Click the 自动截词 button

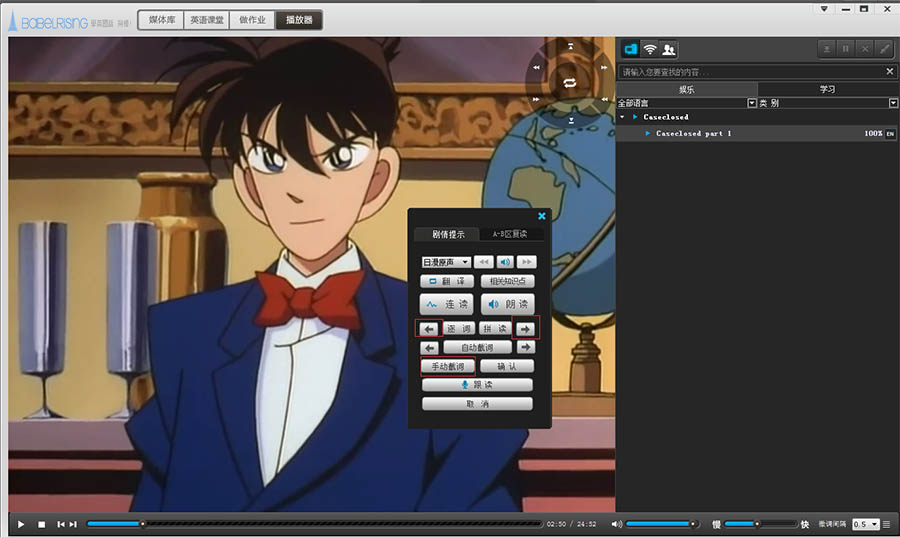point(478,348)
